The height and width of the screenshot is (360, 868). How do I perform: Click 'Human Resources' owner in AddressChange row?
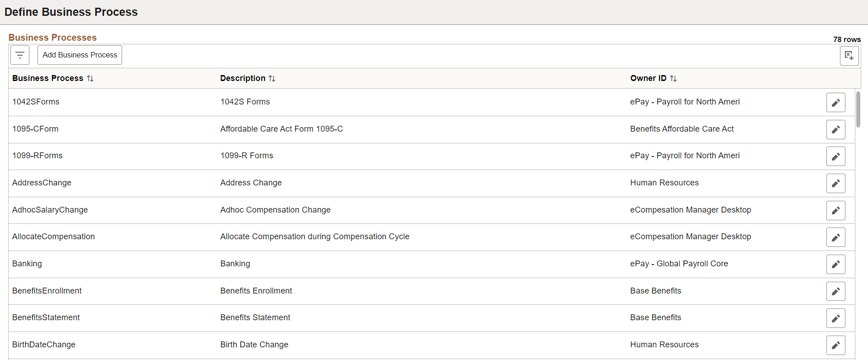click(x=664, y=183)
